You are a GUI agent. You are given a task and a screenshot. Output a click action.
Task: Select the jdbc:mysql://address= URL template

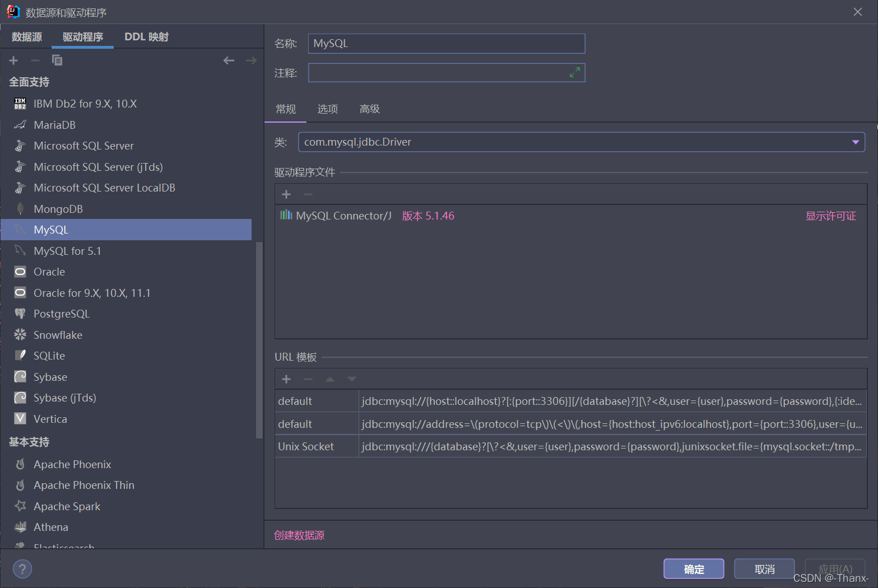pos(570,424)
